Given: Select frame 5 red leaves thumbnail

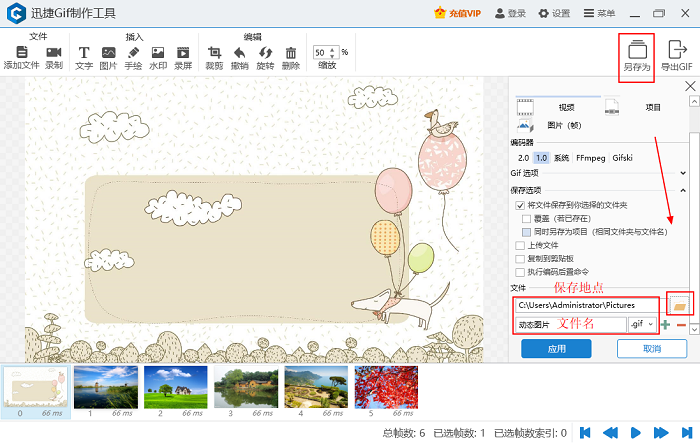Looking at the screenshot, I should pyautogui.click(x=386, y=387).
